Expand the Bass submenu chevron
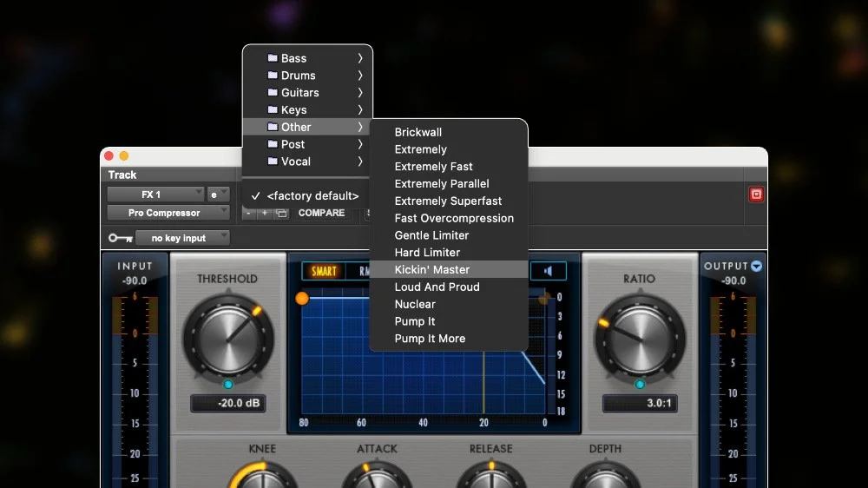 360,58
